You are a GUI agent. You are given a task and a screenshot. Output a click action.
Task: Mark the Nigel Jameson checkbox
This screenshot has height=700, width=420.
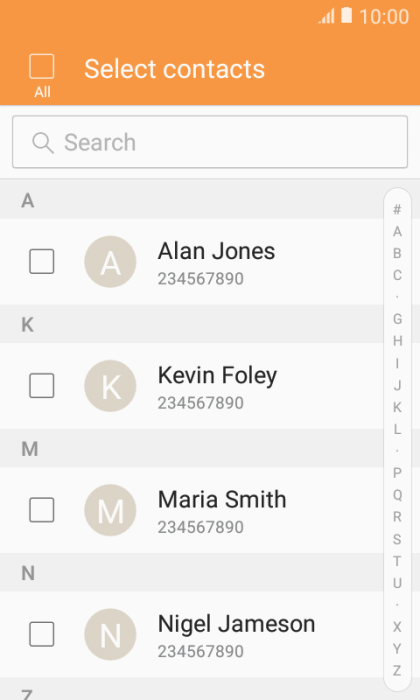coord(42,634)
